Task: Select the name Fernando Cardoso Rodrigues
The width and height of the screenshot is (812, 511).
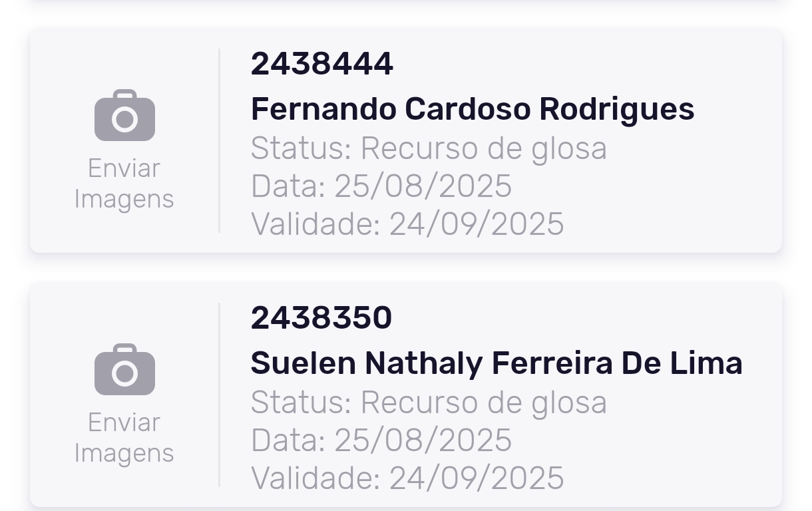Action: pos(472,109)
